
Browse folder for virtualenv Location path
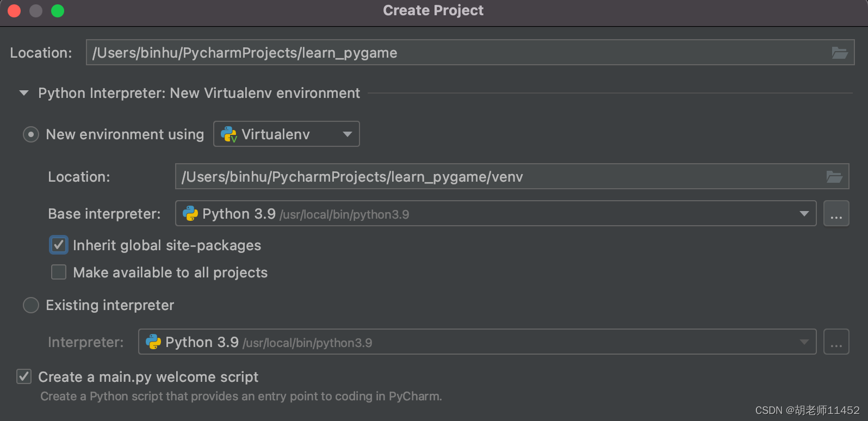point(834,177)
